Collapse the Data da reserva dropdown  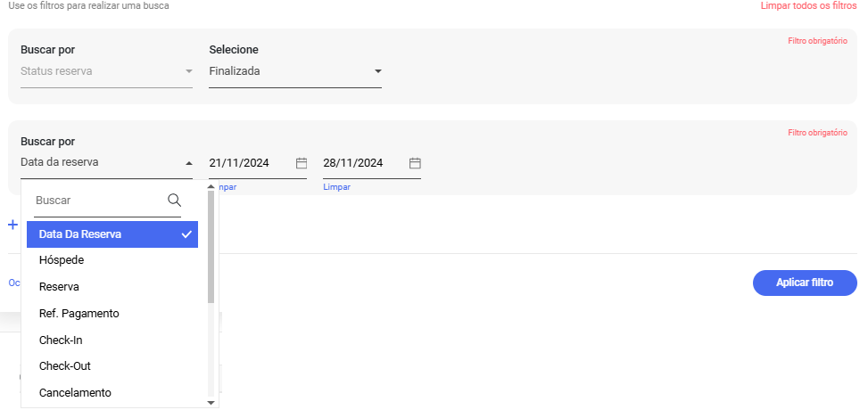[188, 163]
